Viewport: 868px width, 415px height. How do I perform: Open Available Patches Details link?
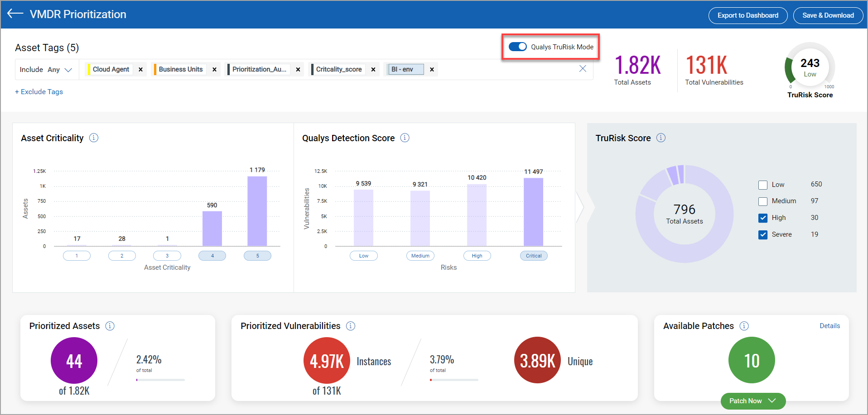point(830,326)
